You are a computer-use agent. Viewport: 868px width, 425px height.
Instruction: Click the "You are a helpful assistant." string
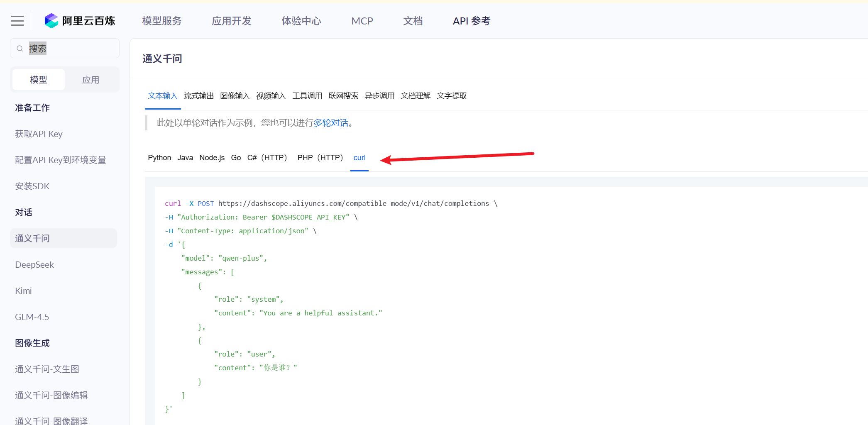tap(321, 313)
